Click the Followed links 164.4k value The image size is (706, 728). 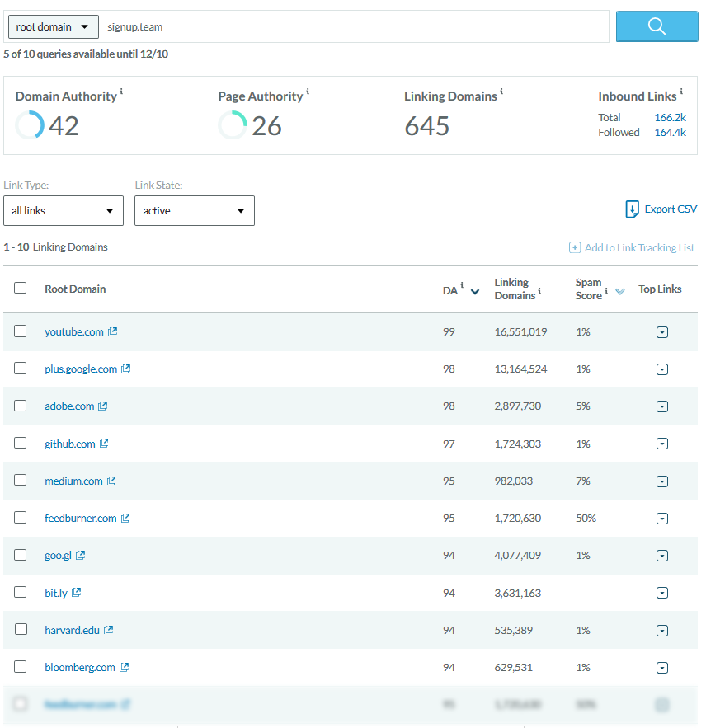point(671,132)
